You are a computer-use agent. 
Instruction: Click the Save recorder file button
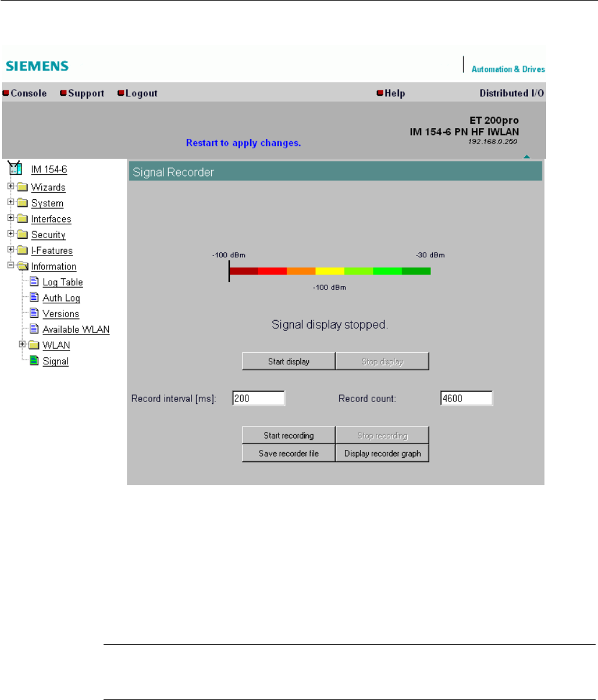click(289, 453)
